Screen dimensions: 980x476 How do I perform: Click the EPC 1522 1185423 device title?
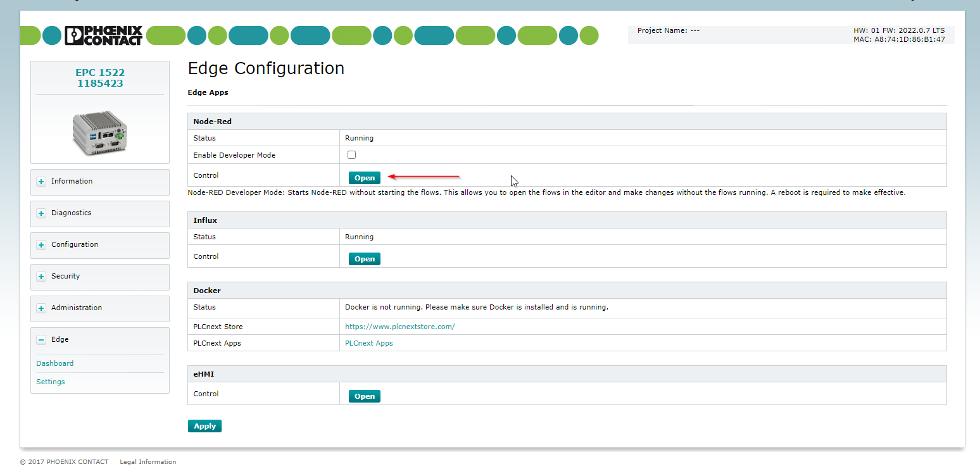pos(100,78)
